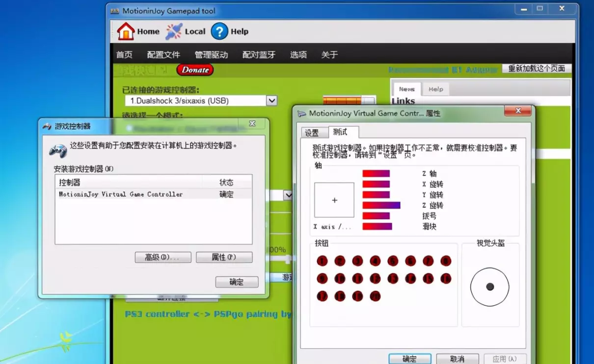Image resolution: width=594 pixels, height=364 pixels.
Task: Open the 配对蓝牙 menu item
Action: coord(259,54)
